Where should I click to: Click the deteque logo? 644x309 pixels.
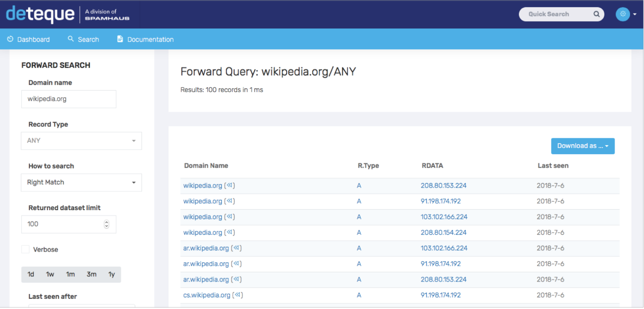[40, 14]
